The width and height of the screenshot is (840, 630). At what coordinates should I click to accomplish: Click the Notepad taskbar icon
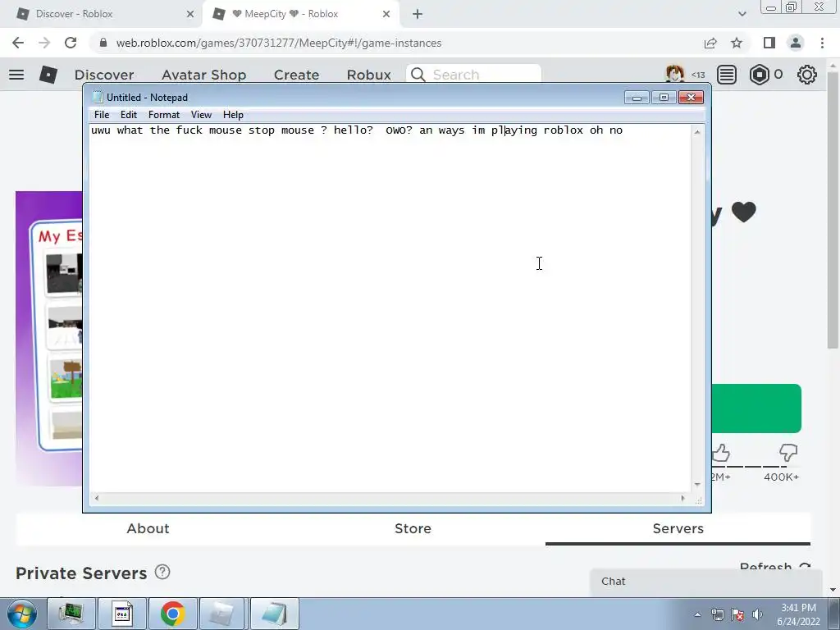pyautogui.click(x=274, y=614)
